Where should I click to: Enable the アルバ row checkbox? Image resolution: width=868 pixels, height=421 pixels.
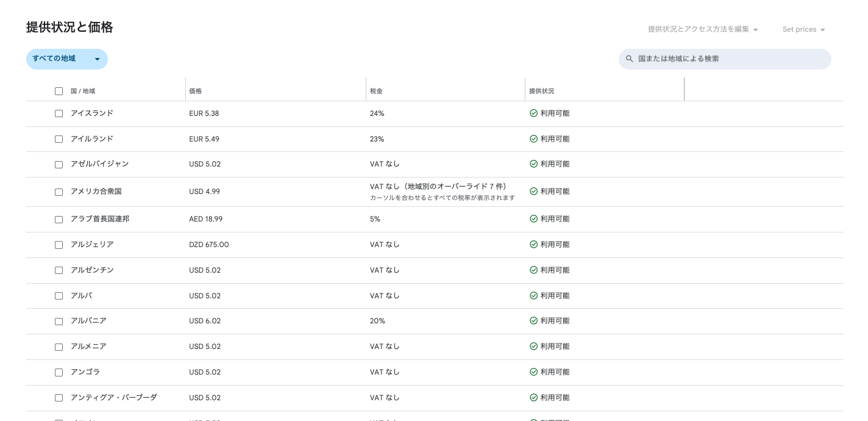pos(59,296)
